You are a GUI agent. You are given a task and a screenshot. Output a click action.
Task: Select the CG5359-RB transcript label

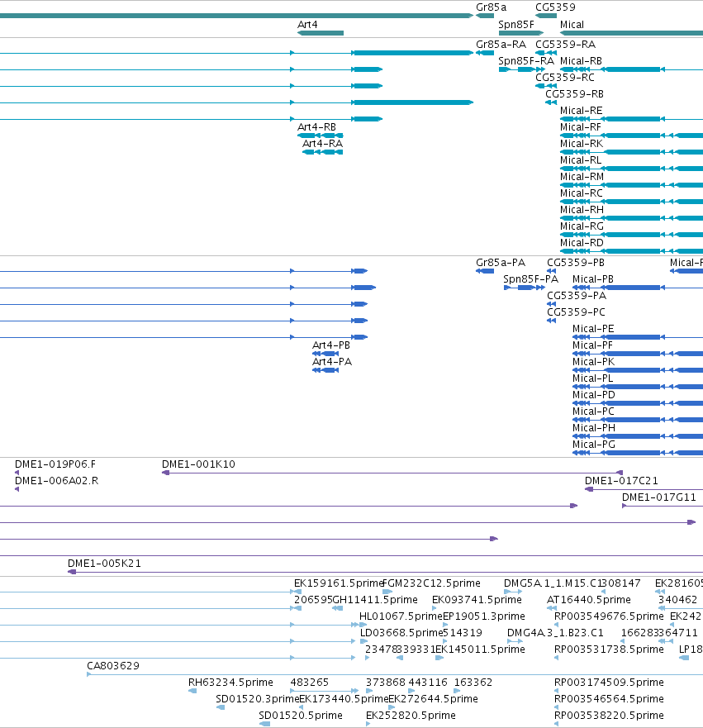click(x=574, y=94)
